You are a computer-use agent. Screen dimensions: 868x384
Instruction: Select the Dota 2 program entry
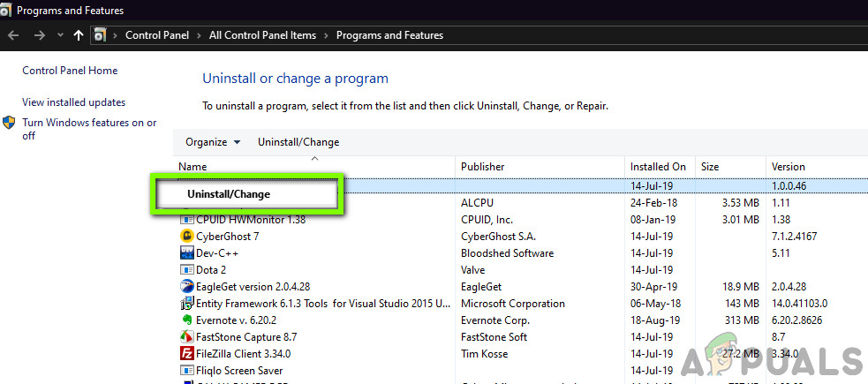[317, 270]
